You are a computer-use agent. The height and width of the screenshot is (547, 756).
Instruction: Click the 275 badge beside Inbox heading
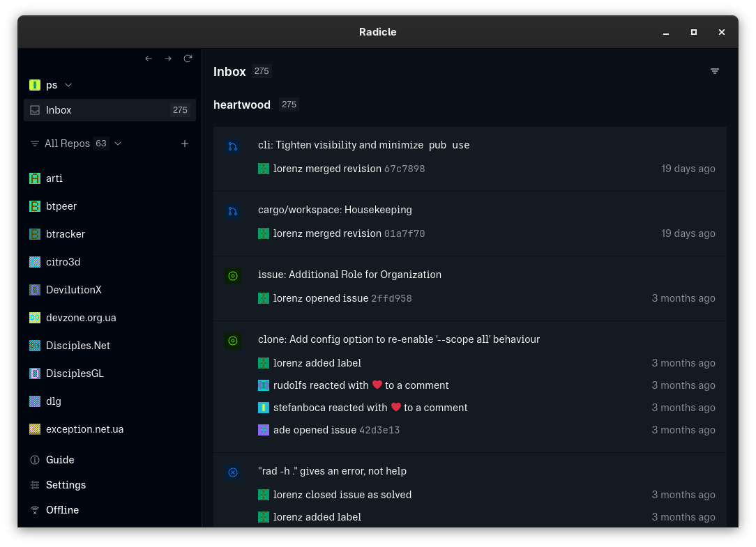[262, 71]
